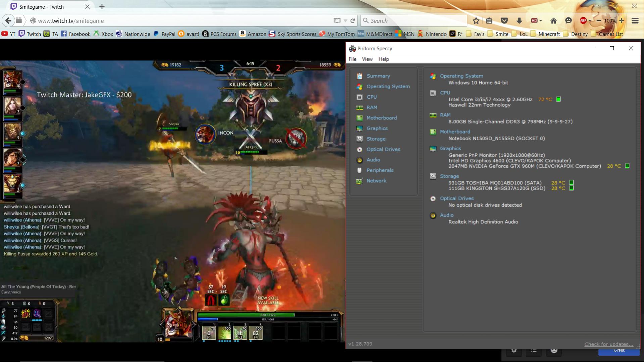Select RAM in Speccy sidebar
This screenshot has height=362, width=644.
tap(371, 107)
